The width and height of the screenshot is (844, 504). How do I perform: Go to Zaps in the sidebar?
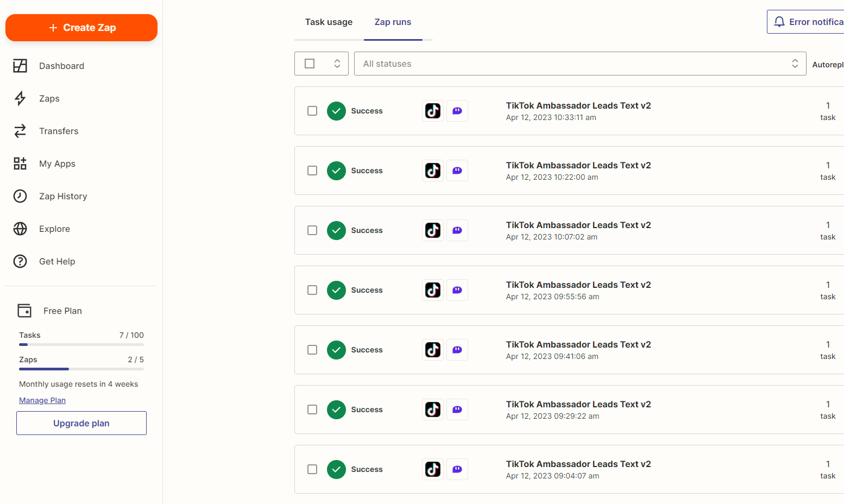[x=49, y=98]
